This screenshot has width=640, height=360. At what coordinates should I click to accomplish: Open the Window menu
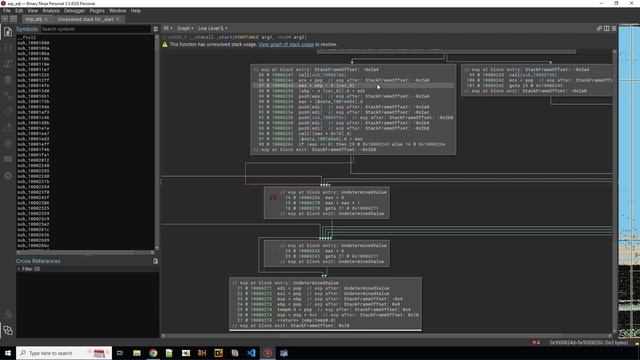pyautogui.click(x=118, y=11)
